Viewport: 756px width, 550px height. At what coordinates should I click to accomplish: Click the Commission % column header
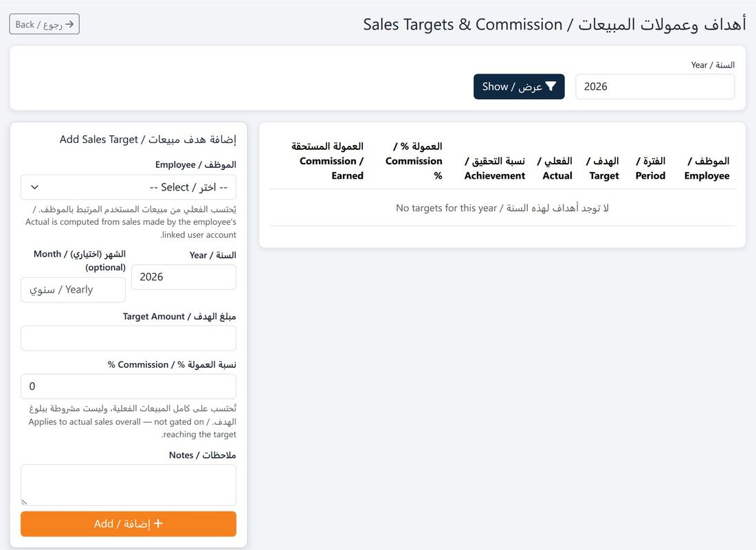coord(414,161)
